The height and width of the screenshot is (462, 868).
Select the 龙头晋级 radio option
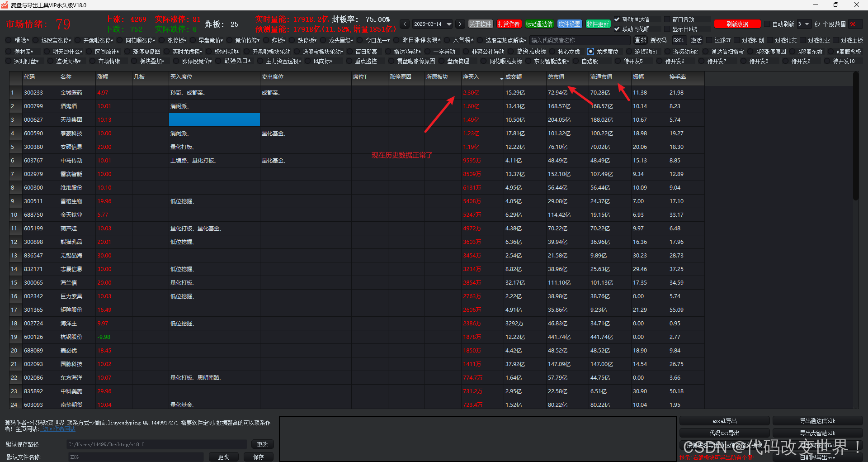(322, 40)
